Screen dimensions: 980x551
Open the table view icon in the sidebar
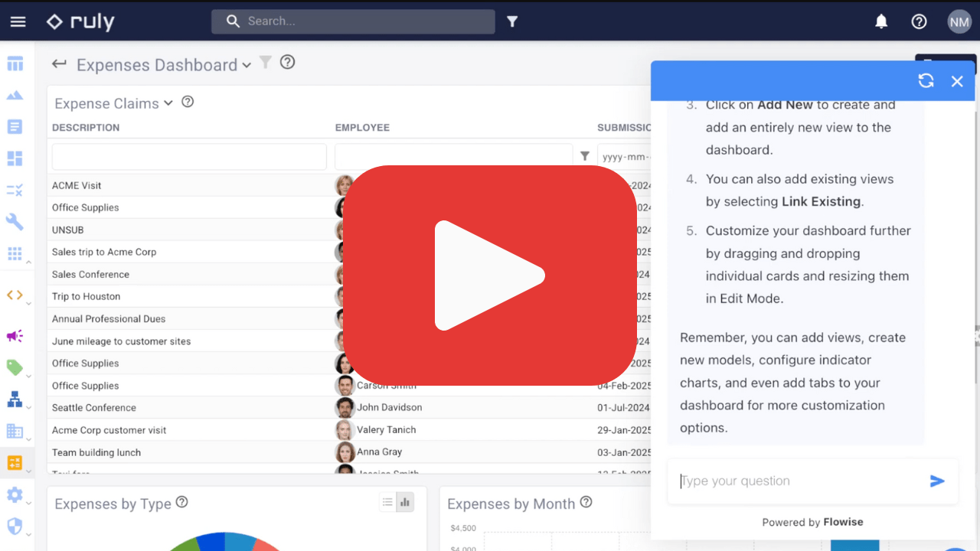15,64
